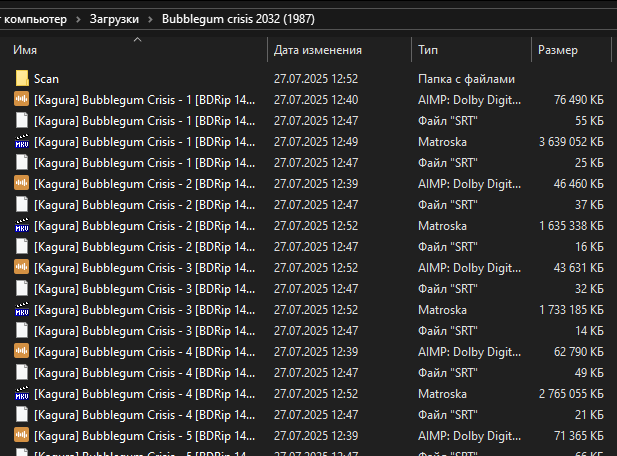Click the SRT file icon of the 49 КБ file
This screenshot has height=456, width=617.
tap(22, 372)
